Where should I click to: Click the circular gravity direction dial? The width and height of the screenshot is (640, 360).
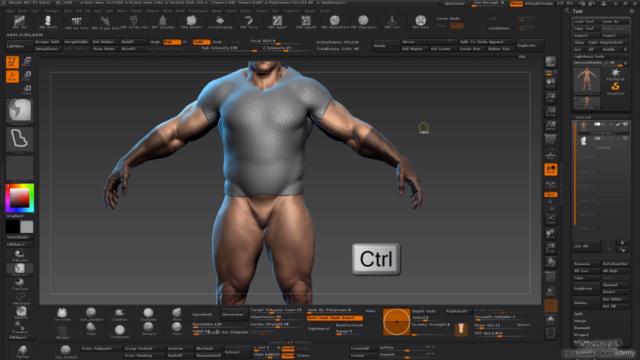click(x=396, y=322)
